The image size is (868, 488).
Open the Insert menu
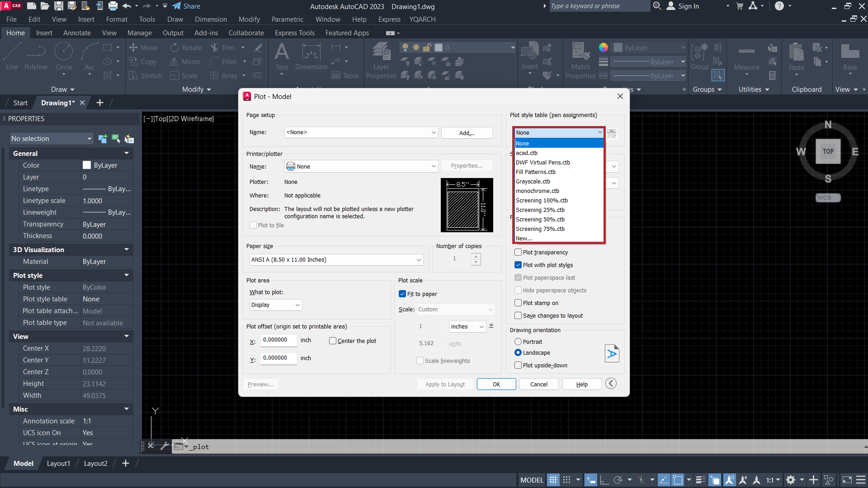(86, 19)
